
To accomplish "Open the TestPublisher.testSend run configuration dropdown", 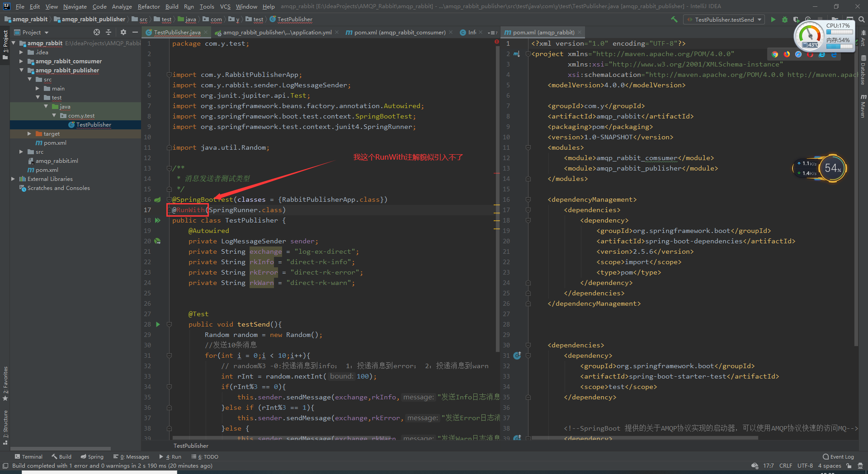I will coord(724,19).
